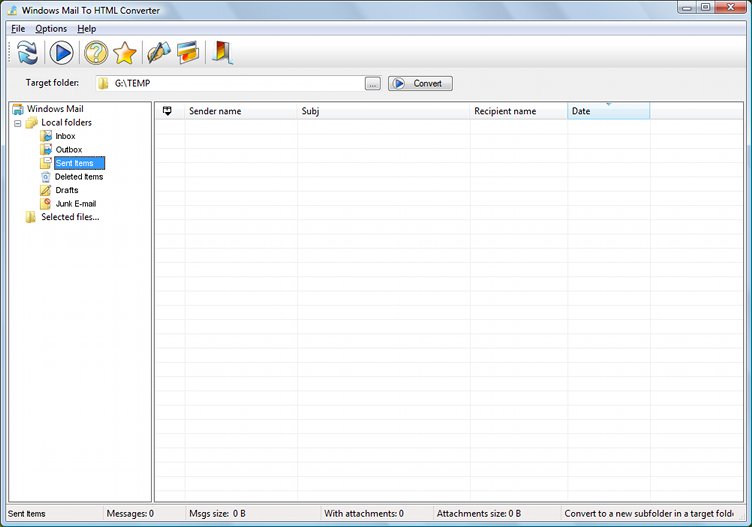The image size is (752, 527).
Task: Click the credit card order icon
Action: pyautogui.click(x=188, y=52)
